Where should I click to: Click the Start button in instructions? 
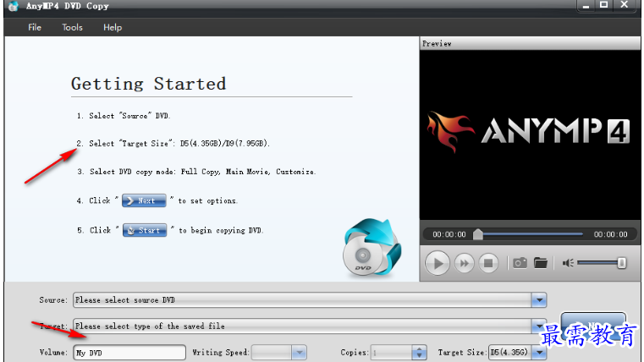(x=145, y=230)
